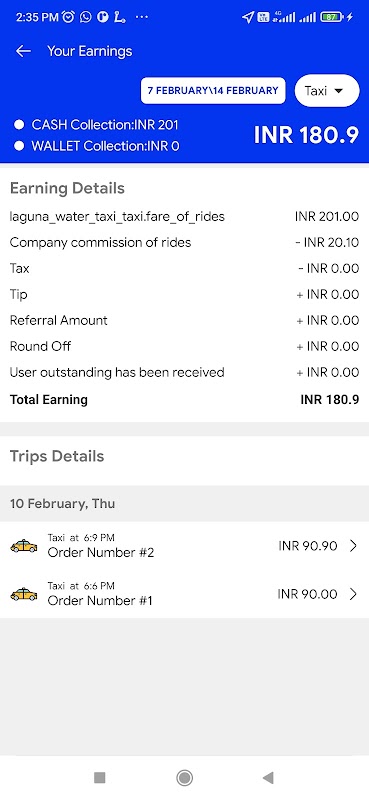The width and height of the screenshot is (369, 800).
Task: Open trip Order Number #2
Action: (184, 546)
